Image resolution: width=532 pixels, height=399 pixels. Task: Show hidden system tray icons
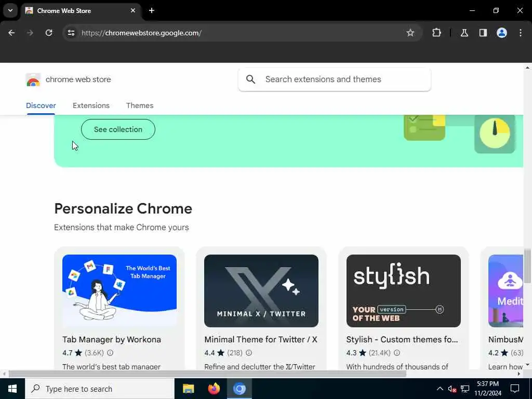coord(440,389)
